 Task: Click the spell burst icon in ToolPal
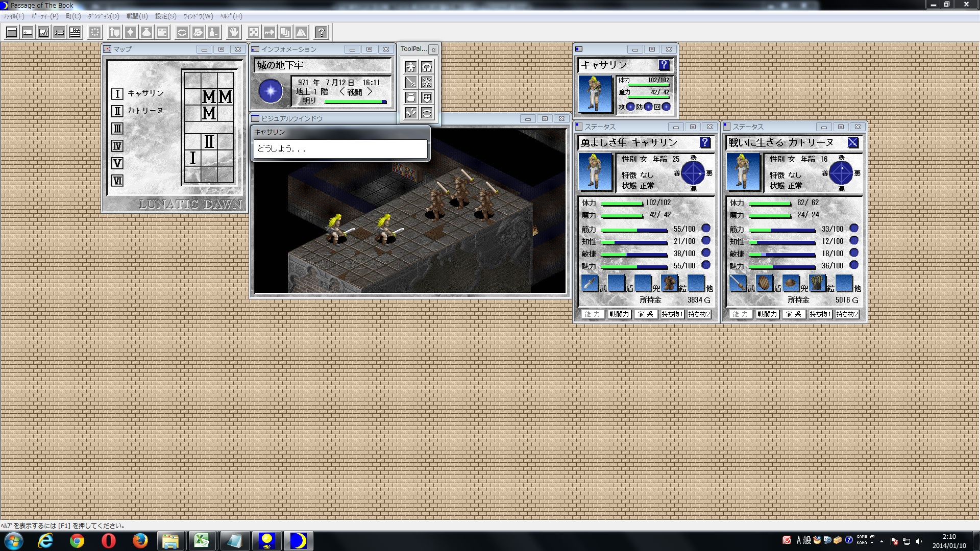(427, 82)
